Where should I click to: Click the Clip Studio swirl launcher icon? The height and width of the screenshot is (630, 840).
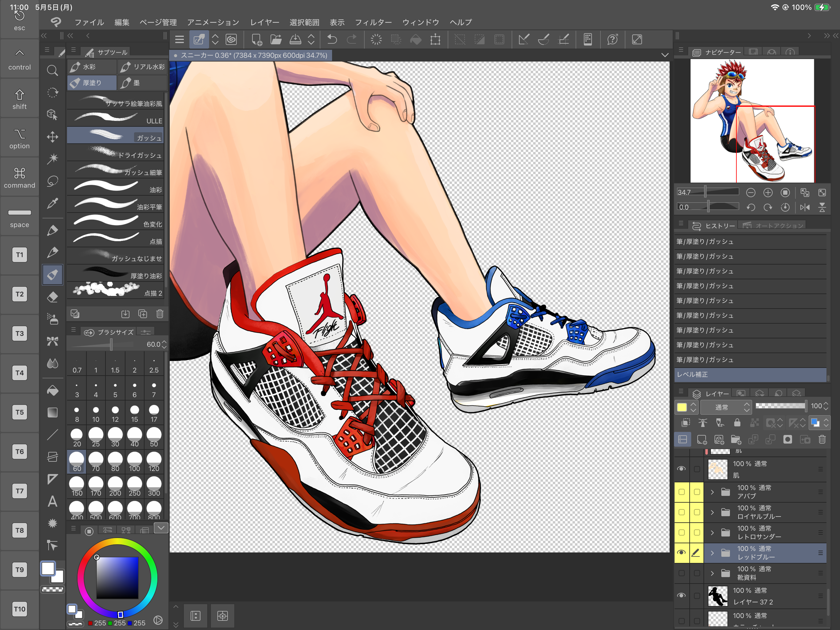[x=231, y=39]
